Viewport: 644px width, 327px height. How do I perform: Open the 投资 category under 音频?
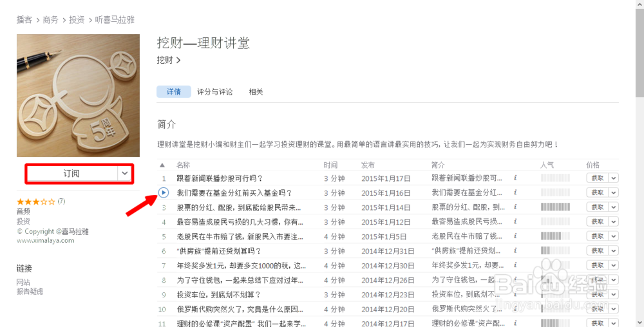(x=23, y=221)
